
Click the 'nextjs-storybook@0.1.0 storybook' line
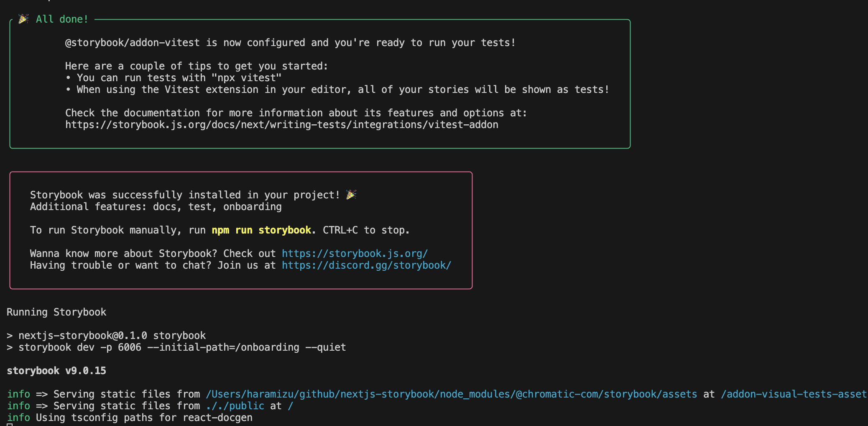tap(112, 336)
